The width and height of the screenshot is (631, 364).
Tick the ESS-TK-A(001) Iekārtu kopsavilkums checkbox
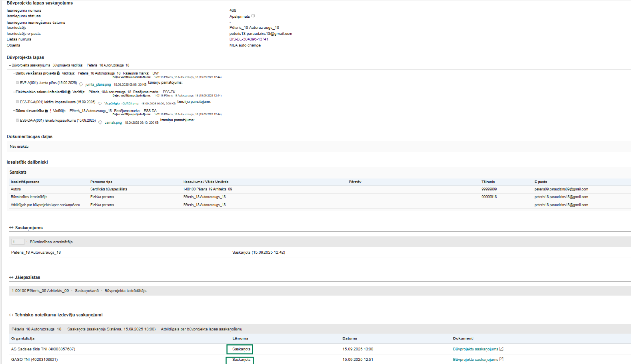(x=18, y=102)
